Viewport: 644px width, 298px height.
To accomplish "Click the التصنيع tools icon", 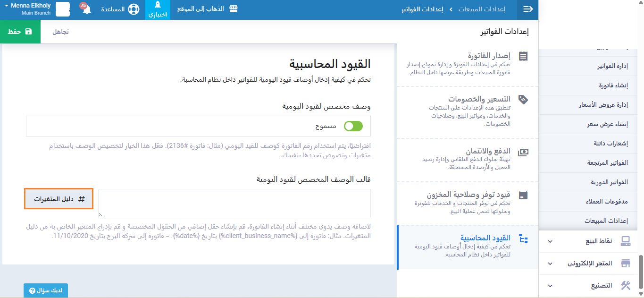I will 626,285.
